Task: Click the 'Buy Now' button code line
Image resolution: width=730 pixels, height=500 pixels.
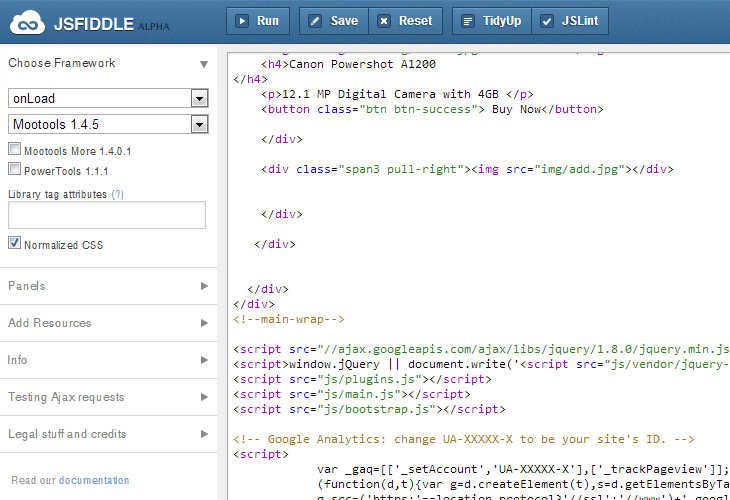Action: coord(432,109)
